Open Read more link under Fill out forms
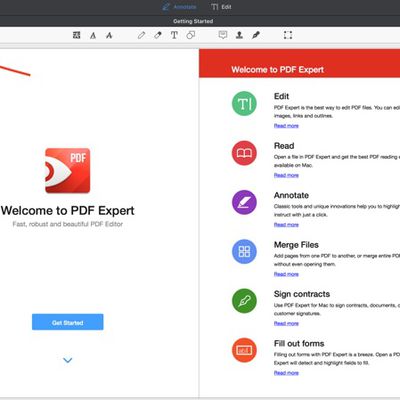The image size is (400, 400). click(286, 373)
